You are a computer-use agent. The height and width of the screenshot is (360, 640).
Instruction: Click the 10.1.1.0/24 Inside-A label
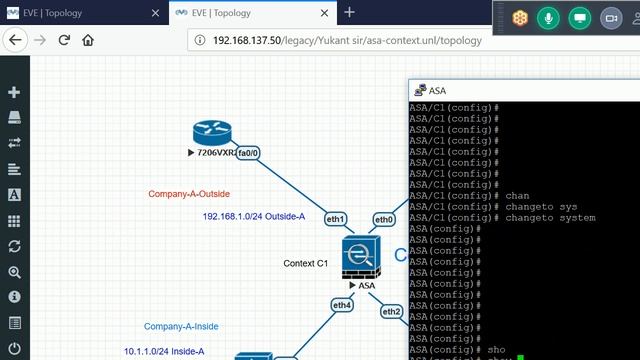[164, 351]
